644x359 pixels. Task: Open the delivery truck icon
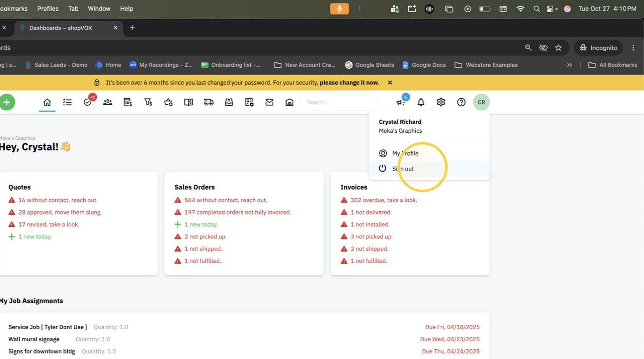(209, 102)
